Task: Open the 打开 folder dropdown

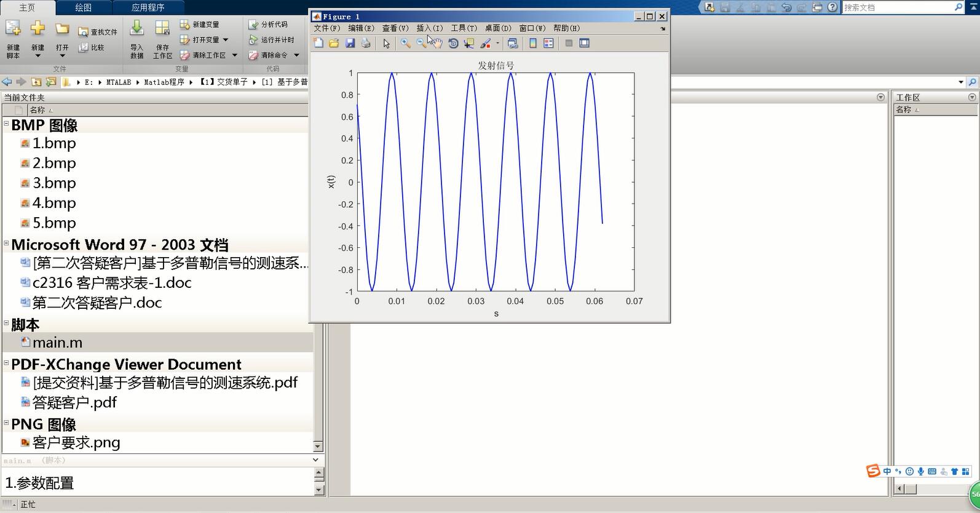Action: coord(62,39)
